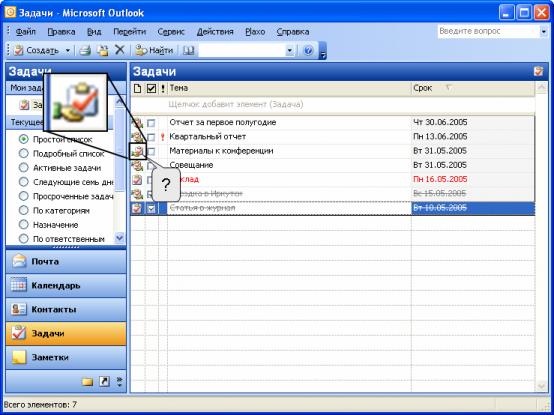Click the Delete (X) toolbar icon
The image size is (554, 415).
[x=120, y=50]
